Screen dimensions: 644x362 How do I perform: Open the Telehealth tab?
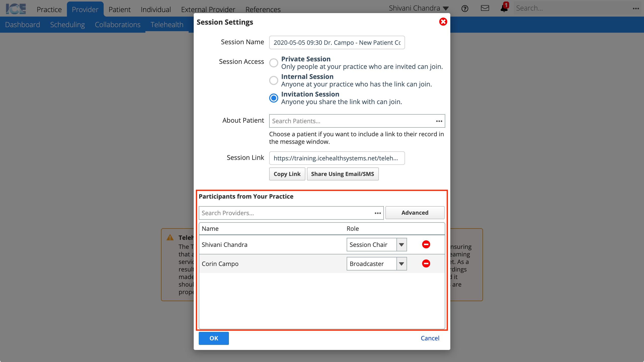pyautogui.click(x=167, y=24)
